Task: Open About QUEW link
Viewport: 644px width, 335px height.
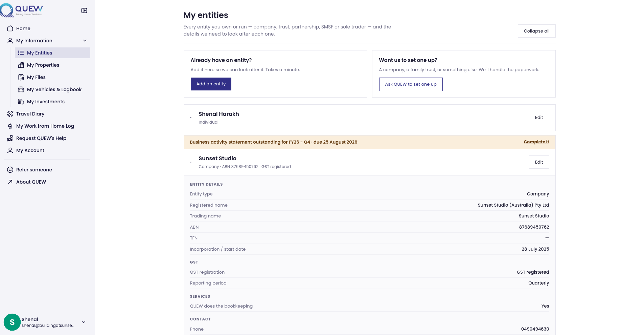Action: [47, 182]
